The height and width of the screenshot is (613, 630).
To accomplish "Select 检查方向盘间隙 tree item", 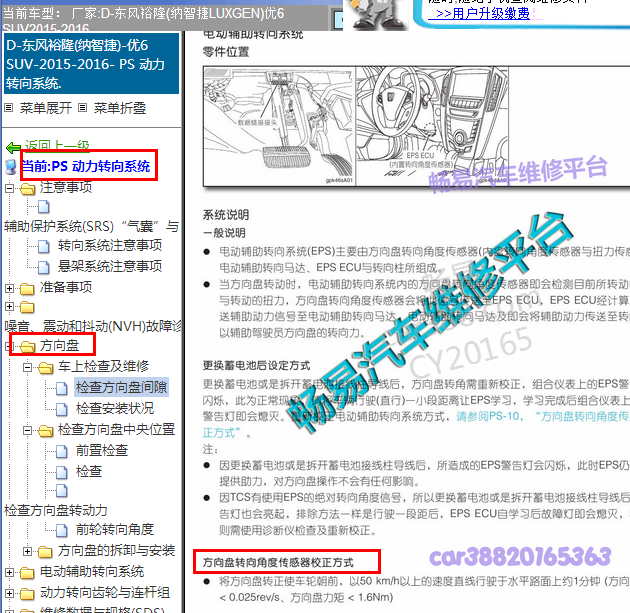I will (x=121, y=387).
